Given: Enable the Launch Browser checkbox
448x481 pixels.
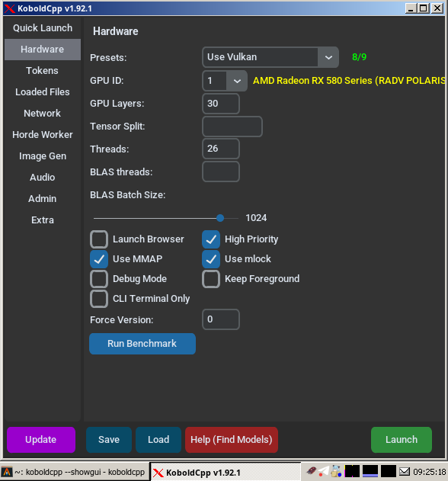Looking at the screenshot, I should click(x=99, y=239).
